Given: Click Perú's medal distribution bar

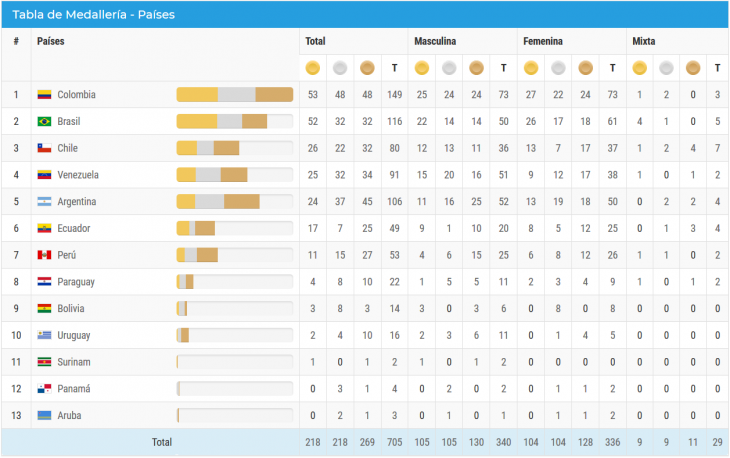Looking at the screenshot, I should [x=234, y=255].
